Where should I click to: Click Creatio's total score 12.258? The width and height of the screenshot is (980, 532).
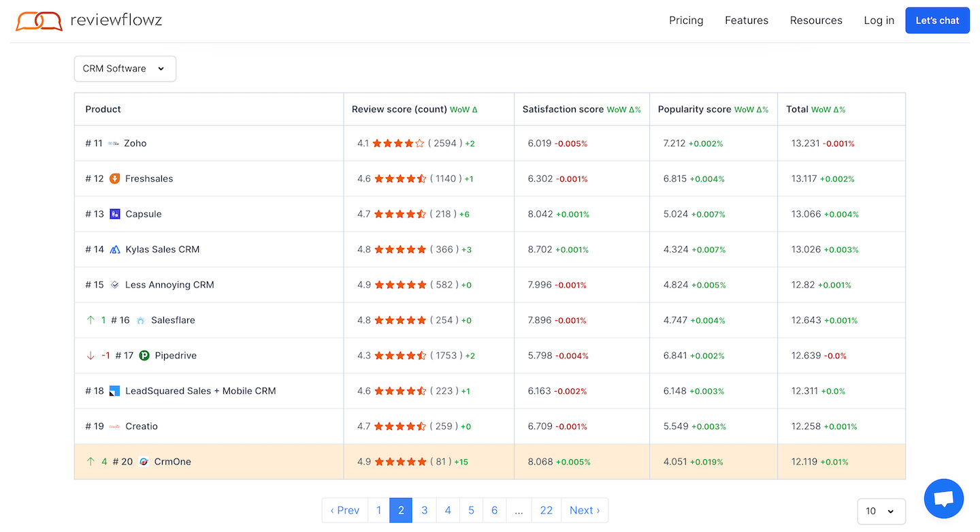[x=806, y=426]
